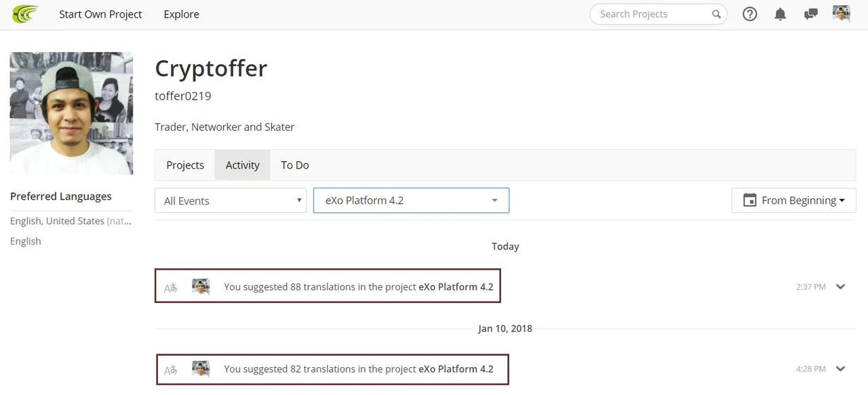Image resolution: width=868 pixels, height=395 pixels.
Task: Open the All Events dropdown
Action: [231, 201]
